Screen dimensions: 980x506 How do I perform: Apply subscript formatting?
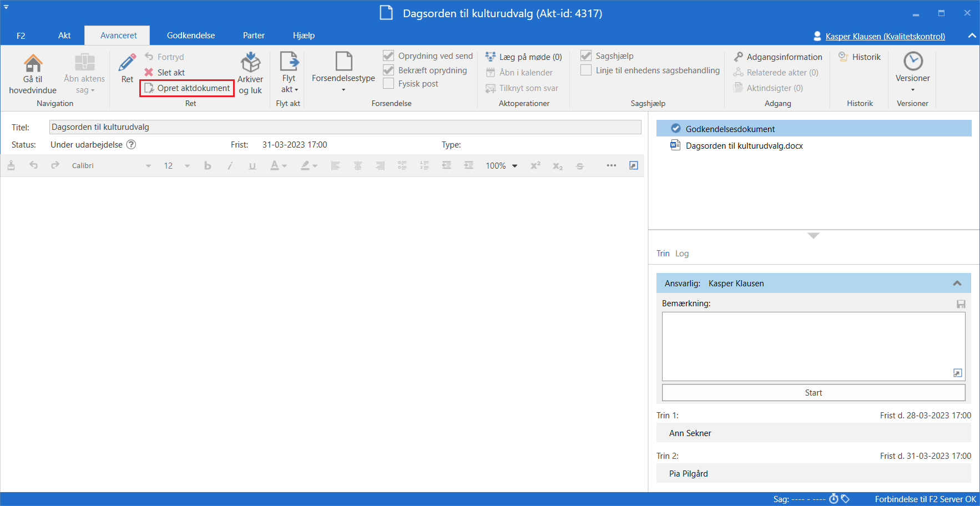click(x=558, y=165)
